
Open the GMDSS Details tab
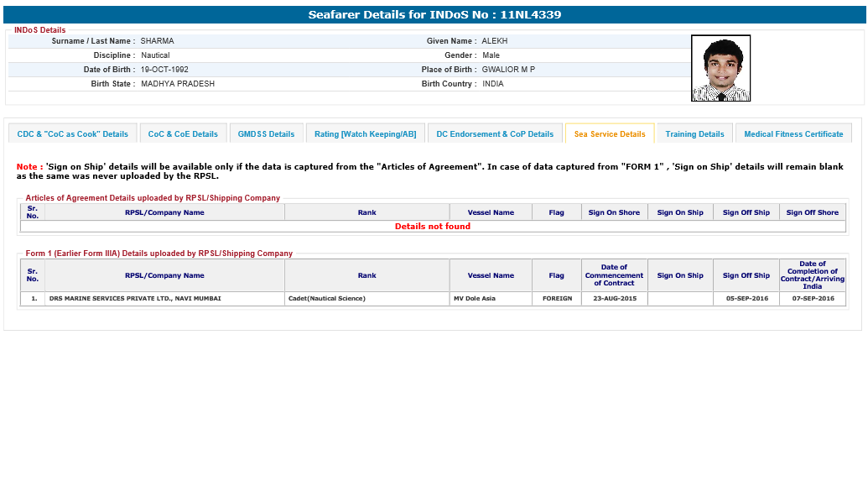(266, 133)
